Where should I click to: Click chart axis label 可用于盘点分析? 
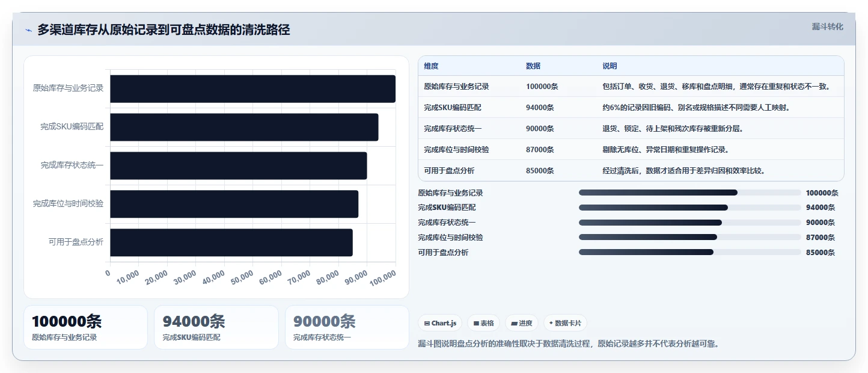(76, 242)
